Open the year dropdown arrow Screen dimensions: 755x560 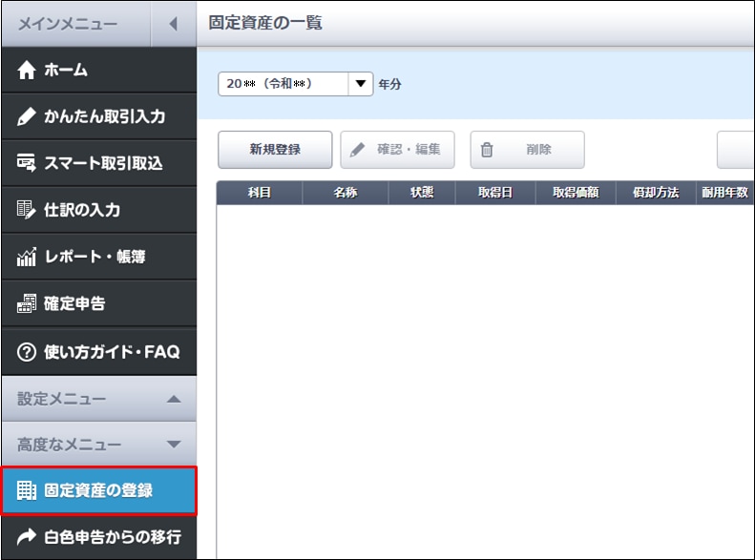click(x=360, y=84)
